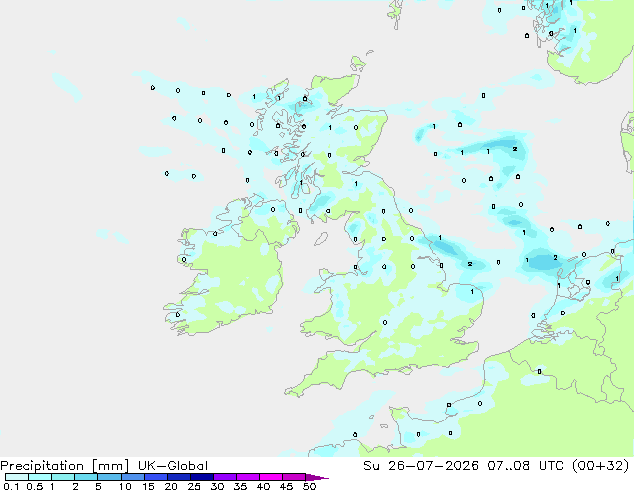634x490 pixels.
Task: Click the '10' legend scale label
Action: coord(125,486)
